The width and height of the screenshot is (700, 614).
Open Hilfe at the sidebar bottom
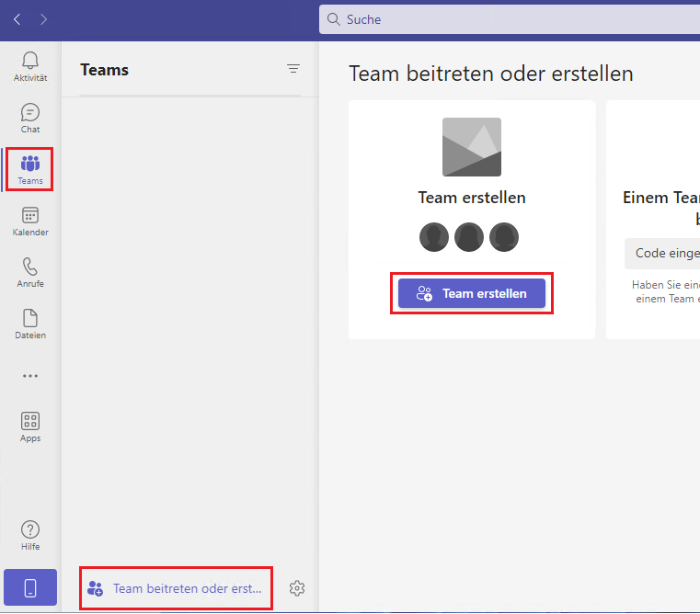tap(30, 535)
